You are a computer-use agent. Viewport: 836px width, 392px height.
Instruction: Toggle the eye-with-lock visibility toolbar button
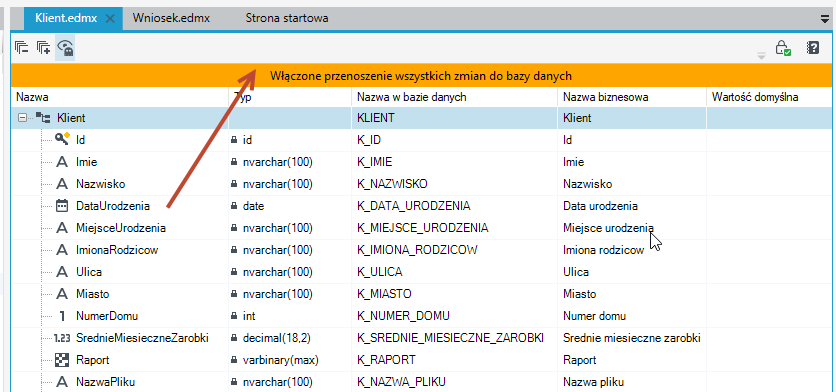pyautogui.click(x=65, y=47)
